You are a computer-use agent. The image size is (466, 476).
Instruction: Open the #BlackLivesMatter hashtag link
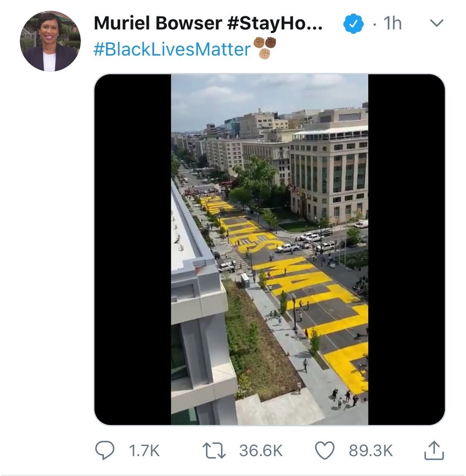coord(172,49)
